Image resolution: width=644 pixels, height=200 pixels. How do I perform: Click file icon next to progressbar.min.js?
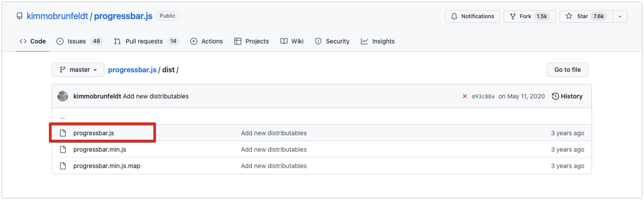(x=63, y=149)
